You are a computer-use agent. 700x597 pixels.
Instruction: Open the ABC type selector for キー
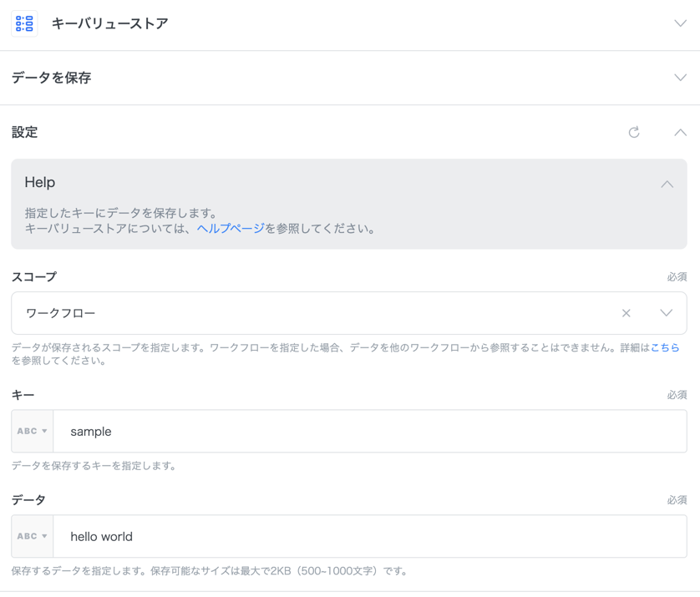pyautogui.click(x=33, y=432)
